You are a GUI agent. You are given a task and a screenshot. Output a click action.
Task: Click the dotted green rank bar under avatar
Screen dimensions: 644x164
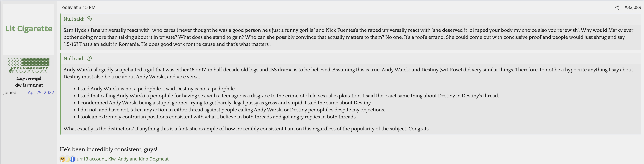point(29,62)
